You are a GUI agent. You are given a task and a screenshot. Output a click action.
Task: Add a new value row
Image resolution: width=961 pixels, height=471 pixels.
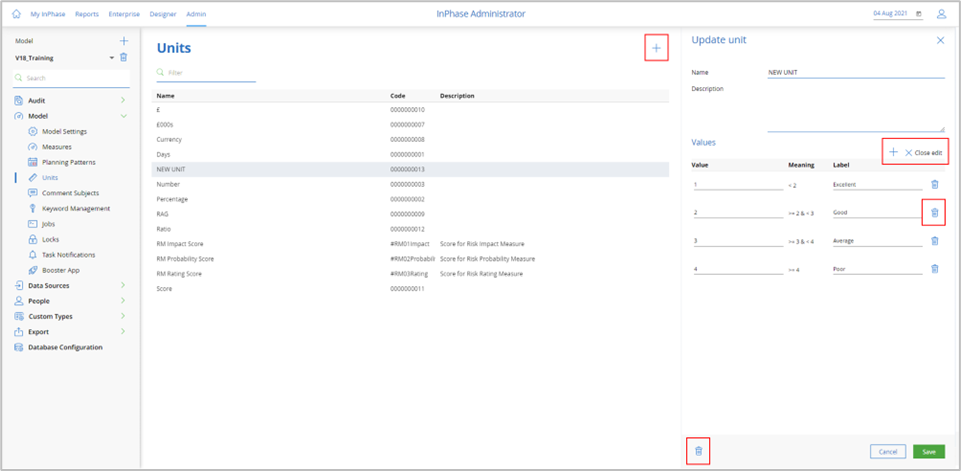tap(893, 152)
